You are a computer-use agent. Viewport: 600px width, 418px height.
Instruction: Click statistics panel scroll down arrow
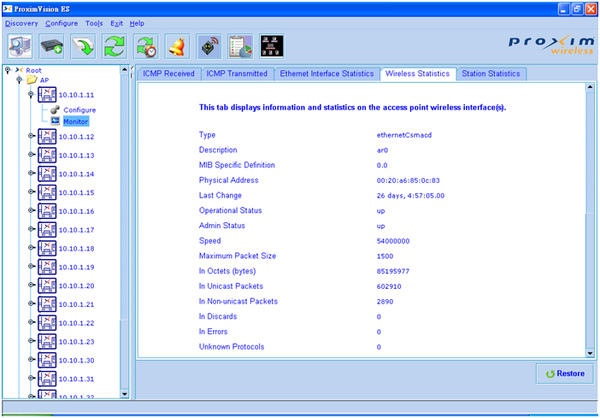pyautogui.click(x=590, y=353)
